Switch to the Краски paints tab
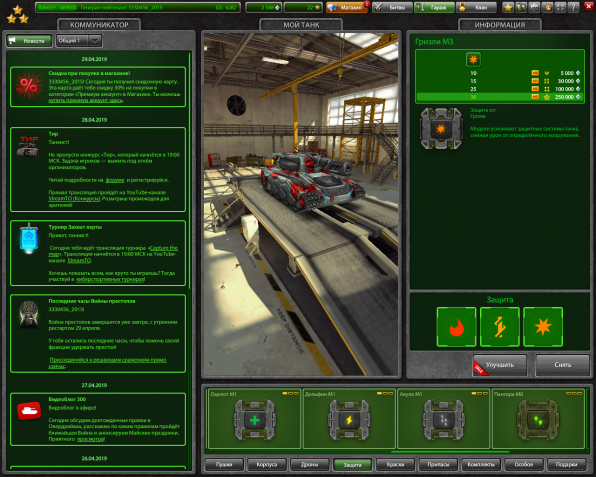 pyautogui.click(x=395, y=464)
